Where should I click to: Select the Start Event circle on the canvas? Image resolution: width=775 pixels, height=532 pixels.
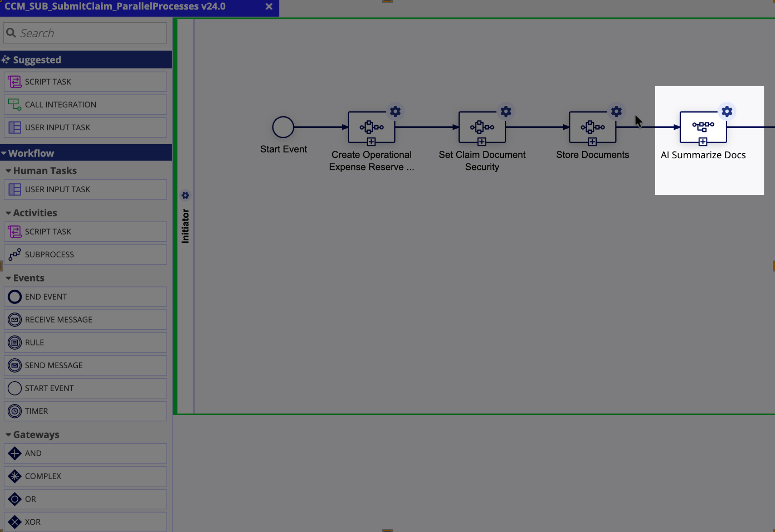(x=283, y=127)
